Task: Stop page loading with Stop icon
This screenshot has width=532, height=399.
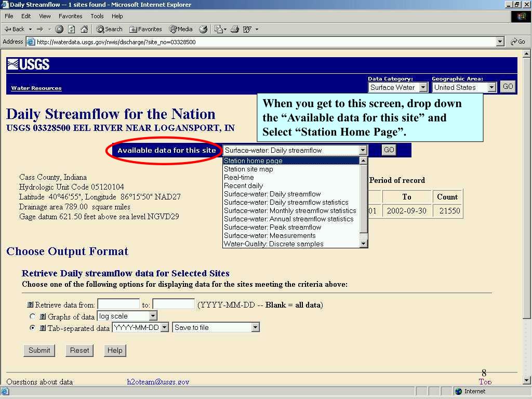Action: pos(59,29)
